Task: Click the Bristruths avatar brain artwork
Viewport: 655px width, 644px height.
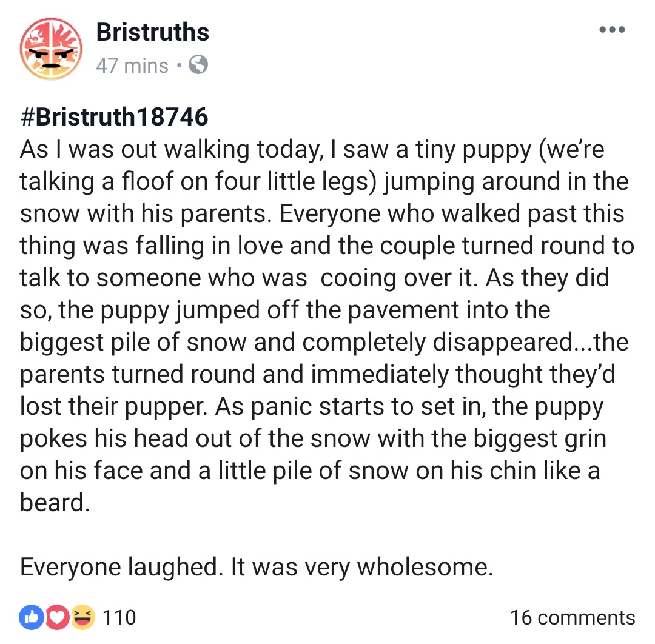Action: coord(51,49)
